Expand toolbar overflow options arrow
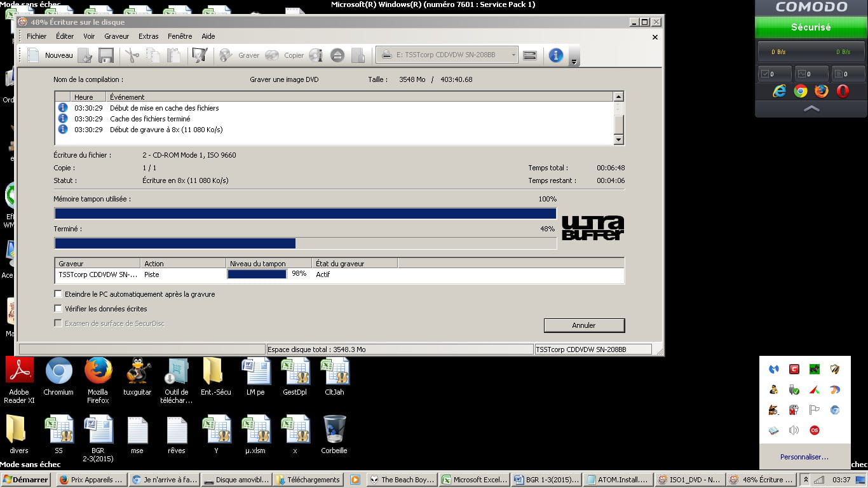Viewport: 868px width, 488px height. [574, 62]
